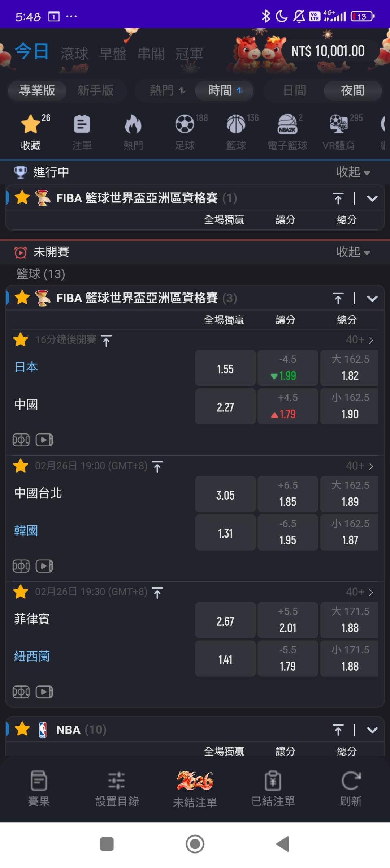Open live video for 日本 vs 中國
This screenshot has height=868, width=390.
pos(44,440)
